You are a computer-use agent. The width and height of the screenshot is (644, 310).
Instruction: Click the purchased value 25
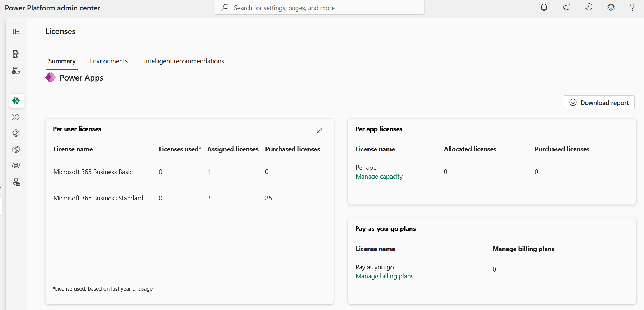click(x=268, y=198)
